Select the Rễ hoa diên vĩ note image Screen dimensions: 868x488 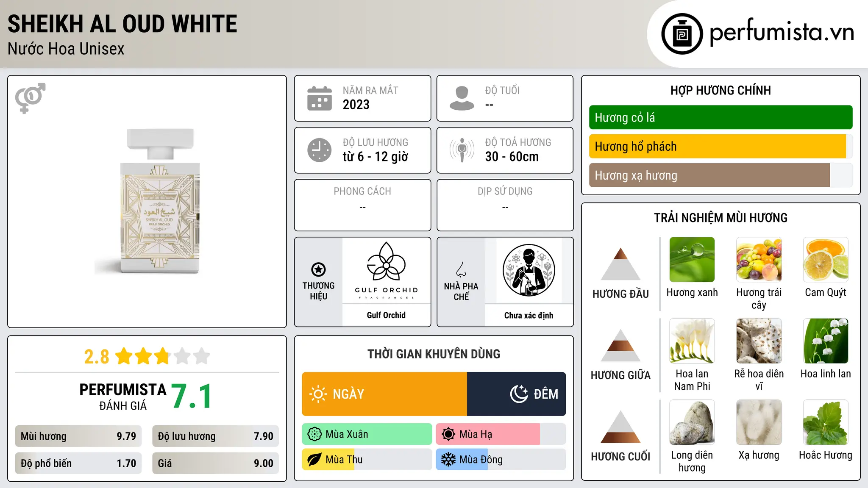click(x=759, y=341)
